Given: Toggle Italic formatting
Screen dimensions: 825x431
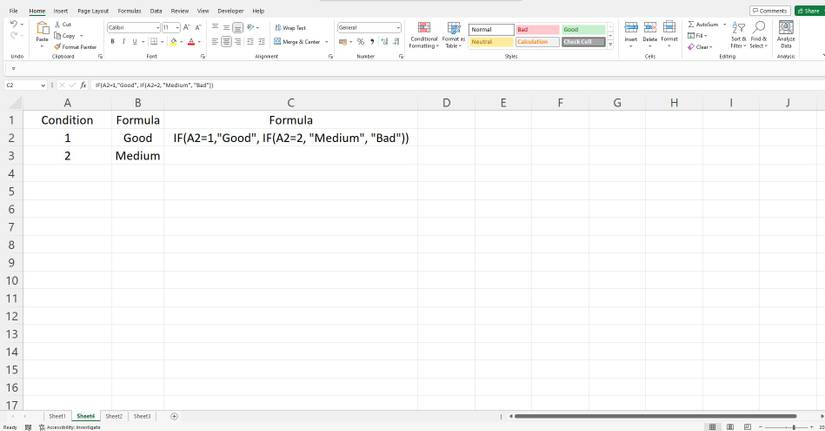Looking at the screenshot, I should 124,42.
